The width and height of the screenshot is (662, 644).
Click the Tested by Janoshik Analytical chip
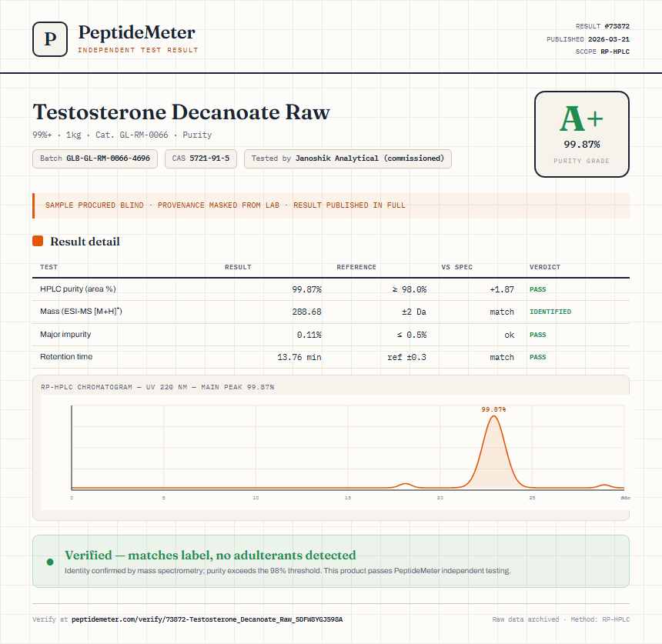(x=347, y=158)
